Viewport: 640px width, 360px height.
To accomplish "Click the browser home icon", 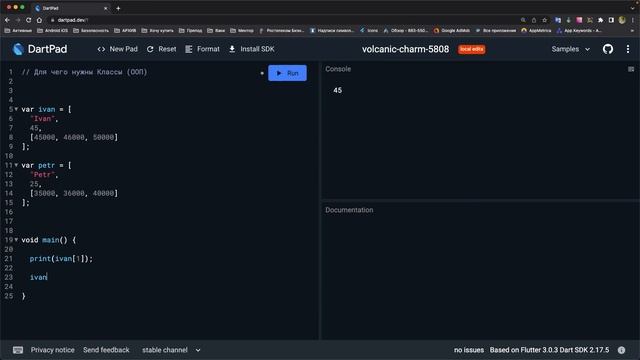I will pyautogui.click(x=39, y=20).
